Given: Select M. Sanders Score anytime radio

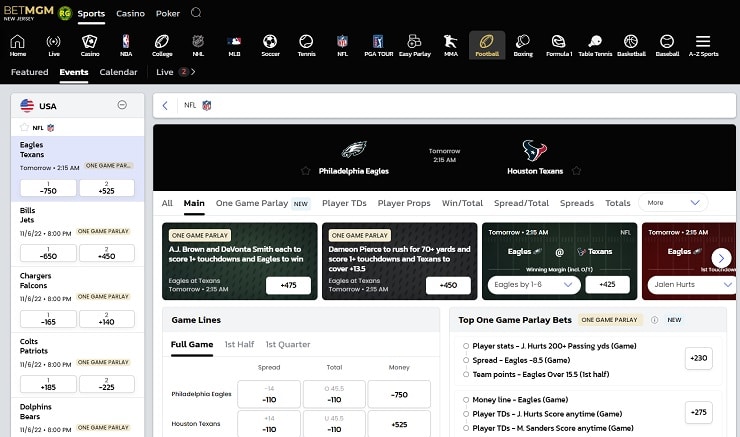Looking at the screenshot, I should coord(466,428).
